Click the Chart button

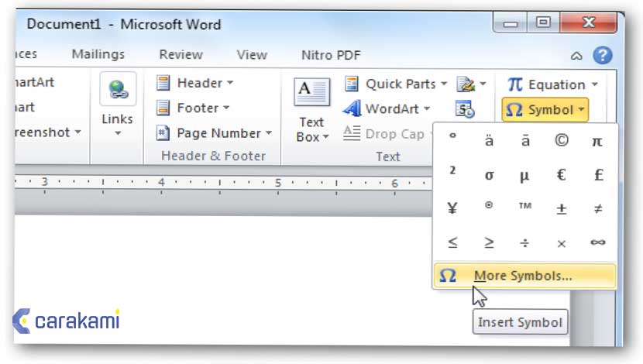(25, 108)
